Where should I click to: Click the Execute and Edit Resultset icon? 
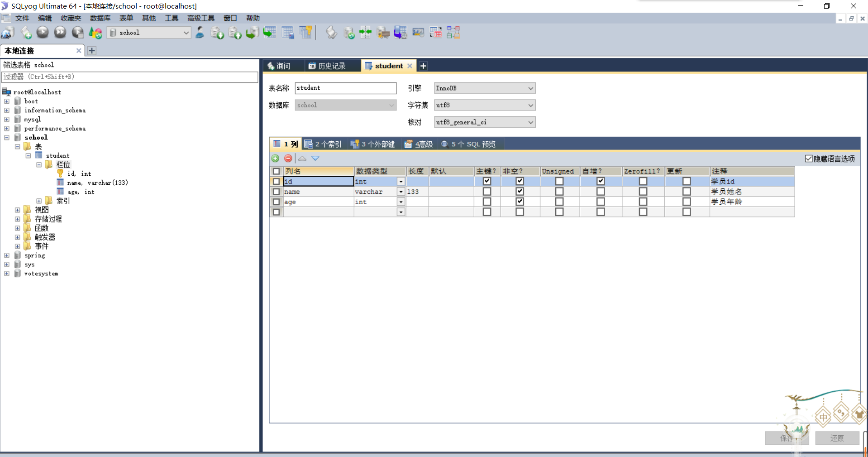[78, 33]
